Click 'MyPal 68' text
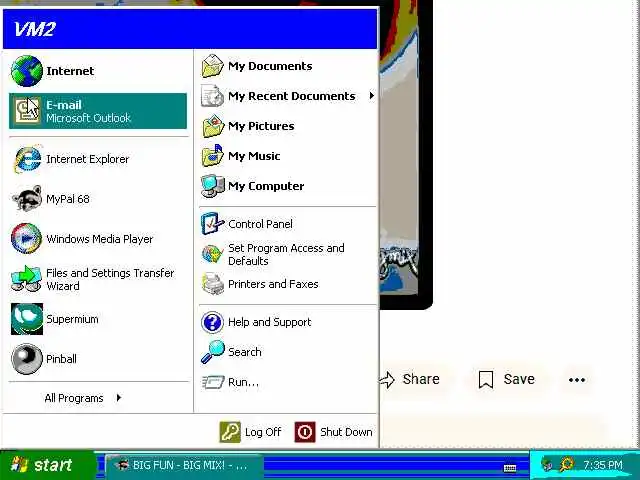Screen dimensions: 640x480 [x=68, y=199]
